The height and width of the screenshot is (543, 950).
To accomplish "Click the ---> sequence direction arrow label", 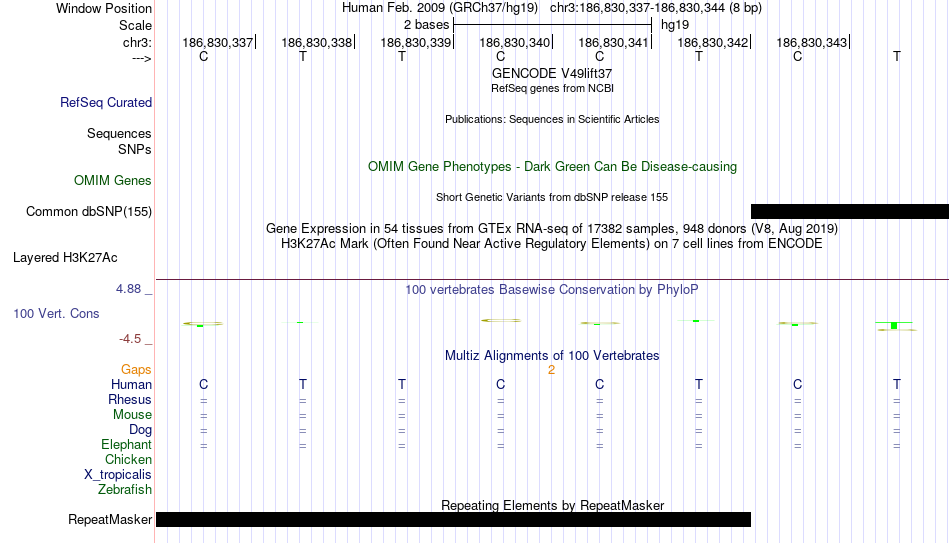I will pos(142,58).
